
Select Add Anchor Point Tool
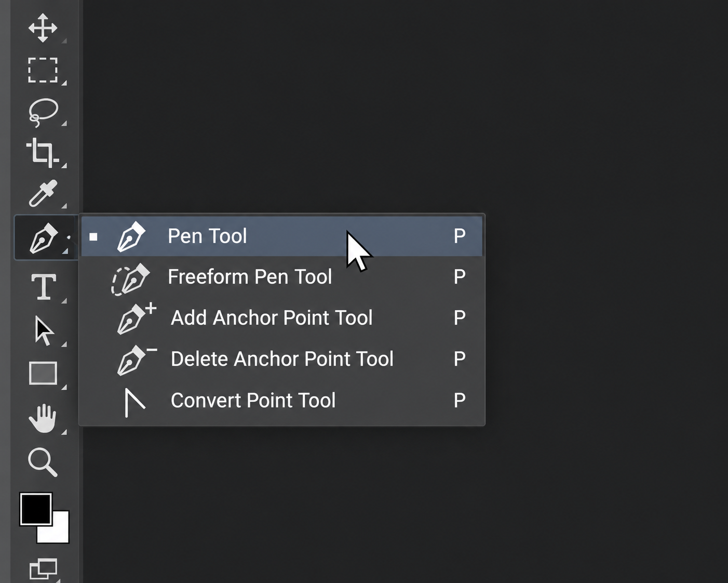coord(282,318)
